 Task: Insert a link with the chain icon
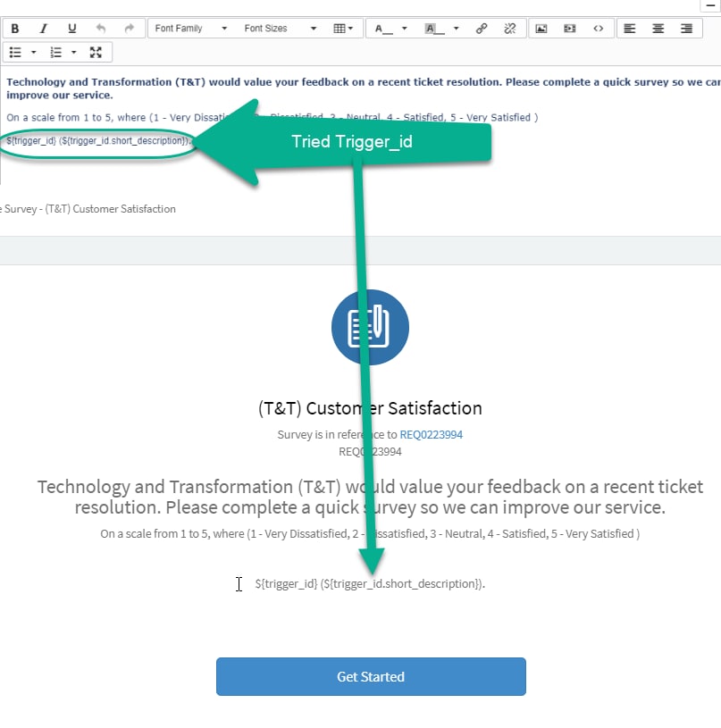[482, 29]
